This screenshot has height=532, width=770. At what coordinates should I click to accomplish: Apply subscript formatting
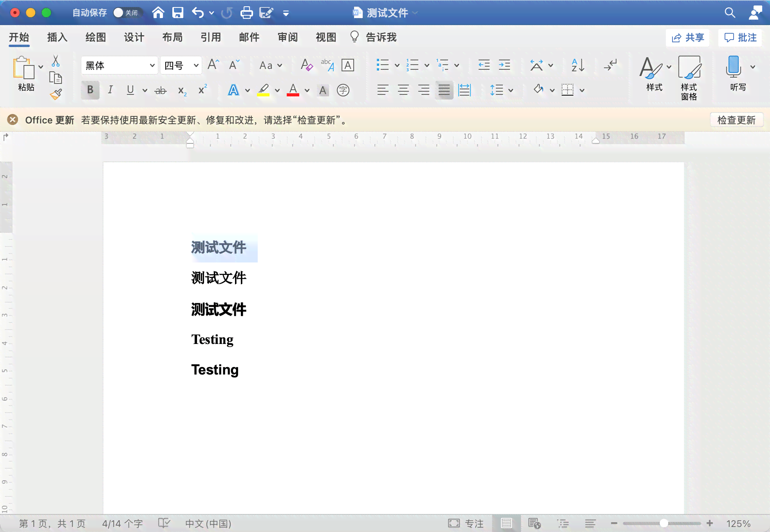point(182,90)
